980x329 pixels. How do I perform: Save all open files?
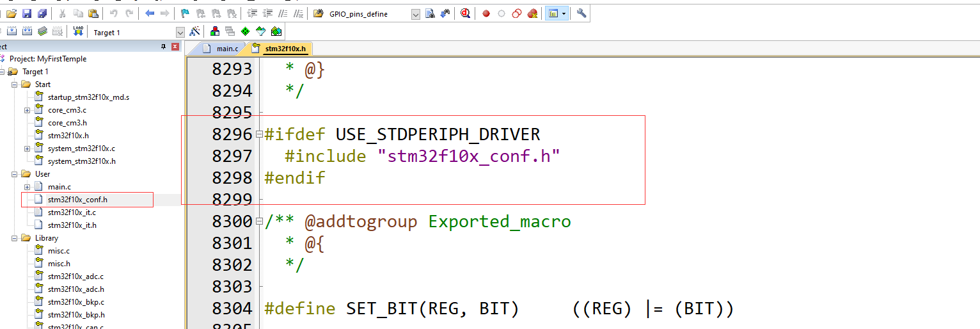pyautogui.click(x=42, y=13)
